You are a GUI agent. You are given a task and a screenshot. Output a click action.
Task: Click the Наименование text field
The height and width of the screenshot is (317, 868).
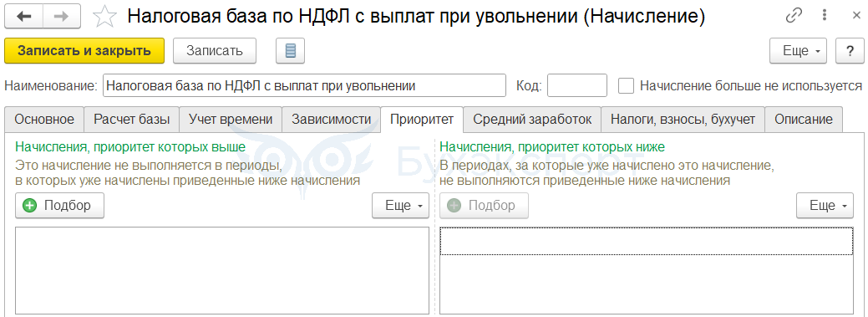(x=304, y=86)
